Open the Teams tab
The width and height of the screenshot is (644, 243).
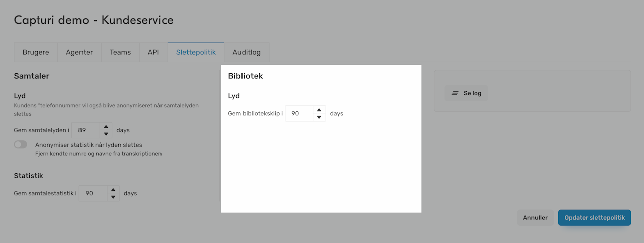[x=120, y=52]
